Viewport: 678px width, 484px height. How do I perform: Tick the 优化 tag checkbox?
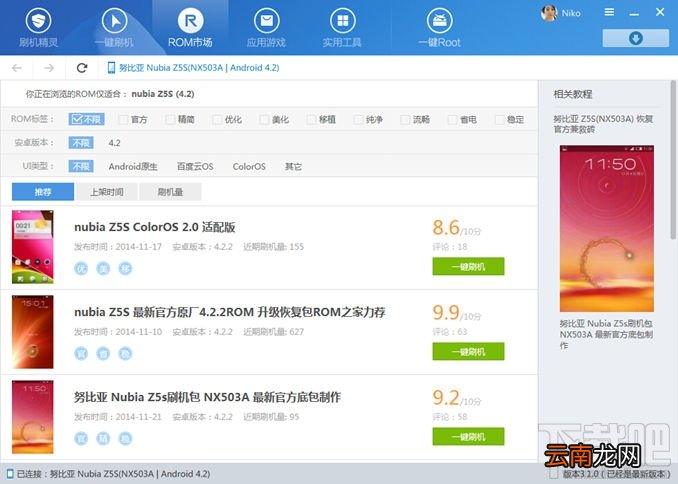pyautogui.click(x=217, y=119)
